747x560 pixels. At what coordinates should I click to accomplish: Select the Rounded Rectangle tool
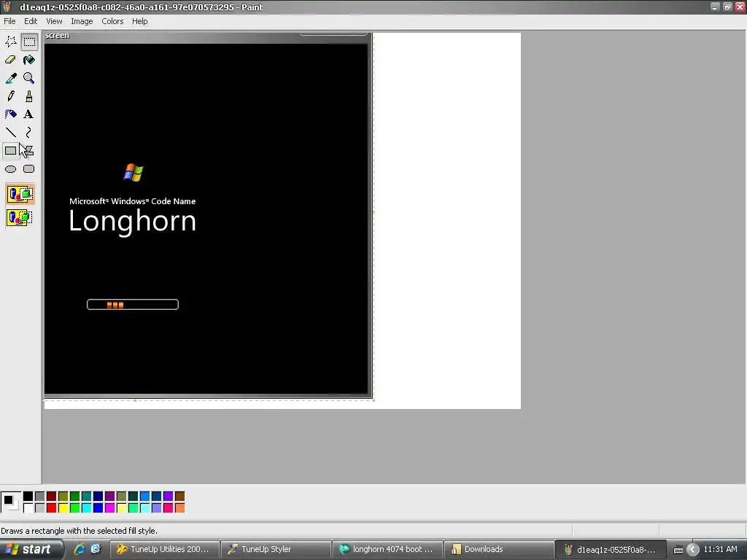[x=29, y=169]
